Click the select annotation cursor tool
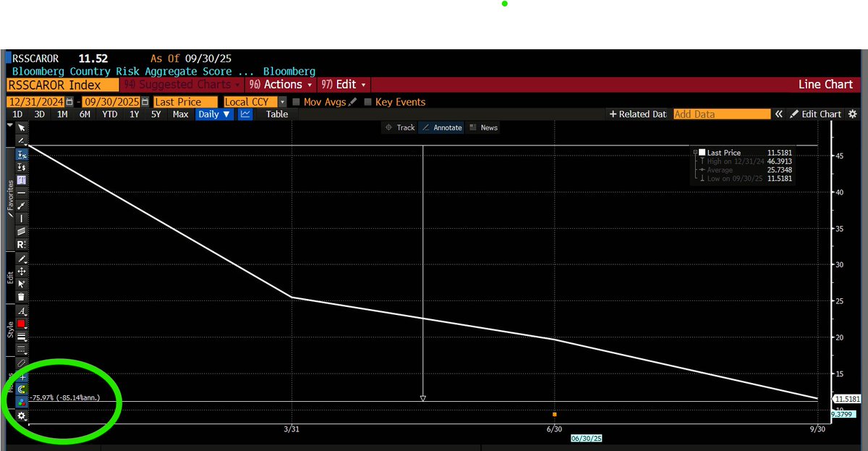Viewport: 868px width, 451px height. [x=22, y=283]
